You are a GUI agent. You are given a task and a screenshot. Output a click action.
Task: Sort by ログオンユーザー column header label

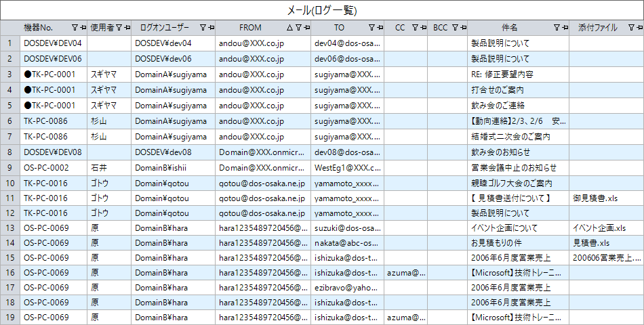[x=165, y=28]
